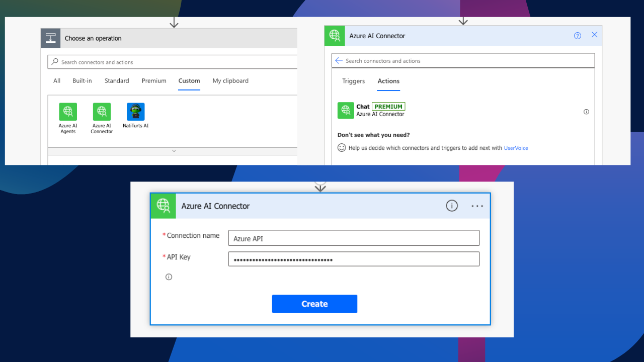The image size is (644, 362).
Task: Click the Choose an operation header icon
Action: (51, 38)
